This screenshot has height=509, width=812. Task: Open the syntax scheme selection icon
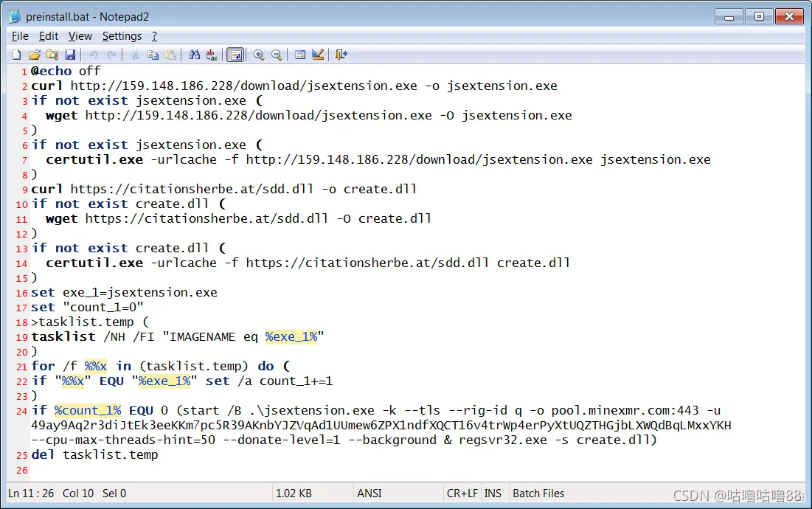tap(300, 55)
